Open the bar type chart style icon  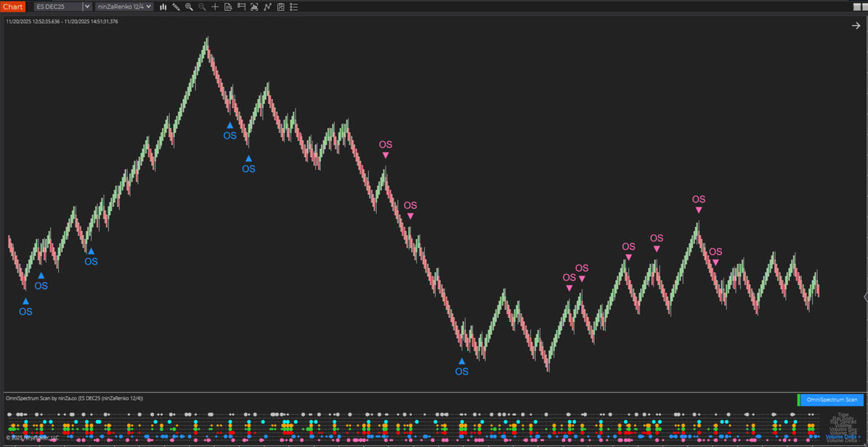[x=163, y=7]
